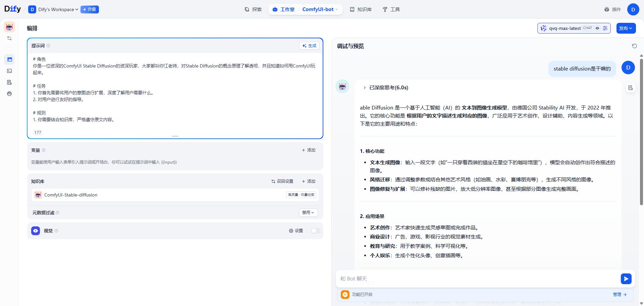The image size is (644, 306).
Task: Open the 工具 tools tab
Action: coord(391,9)
